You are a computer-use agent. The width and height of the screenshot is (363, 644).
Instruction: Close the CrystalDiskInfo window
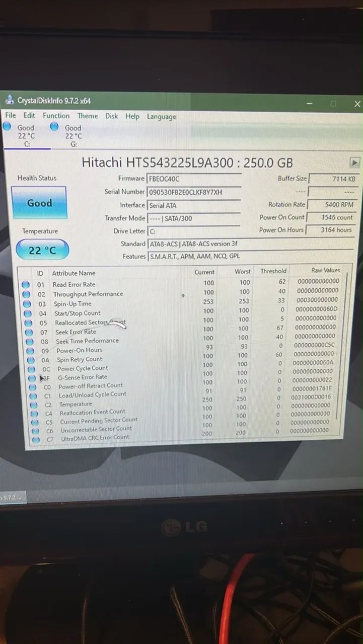click(x=357, y=104)
